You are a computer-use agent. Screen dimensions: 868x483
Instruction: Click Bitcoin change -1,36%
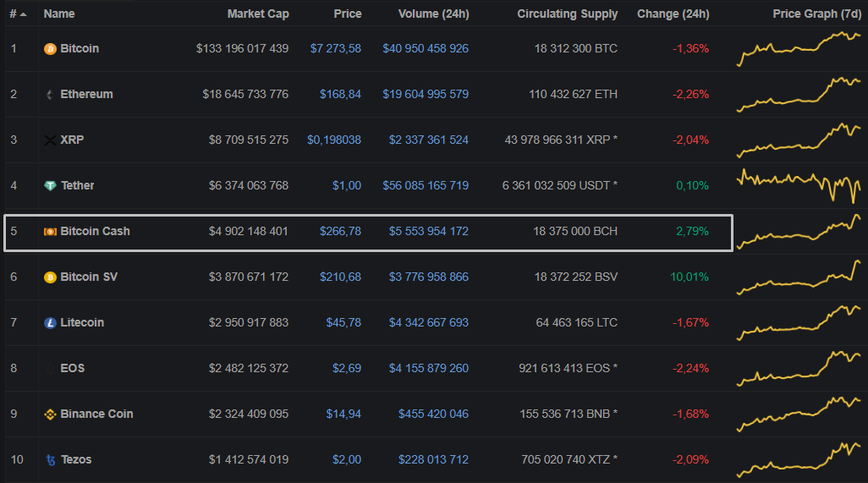pos(690,49)
